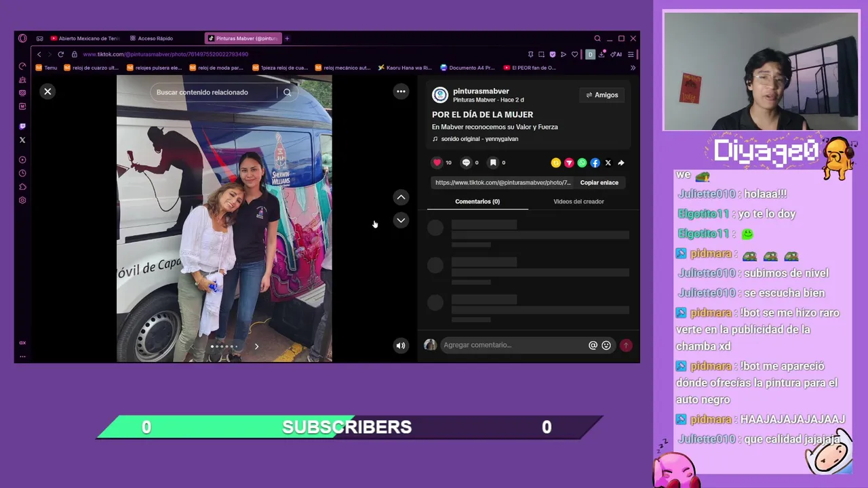Open X panel in browser sidebar
The image size is (868, 488).
click(22, 140)
